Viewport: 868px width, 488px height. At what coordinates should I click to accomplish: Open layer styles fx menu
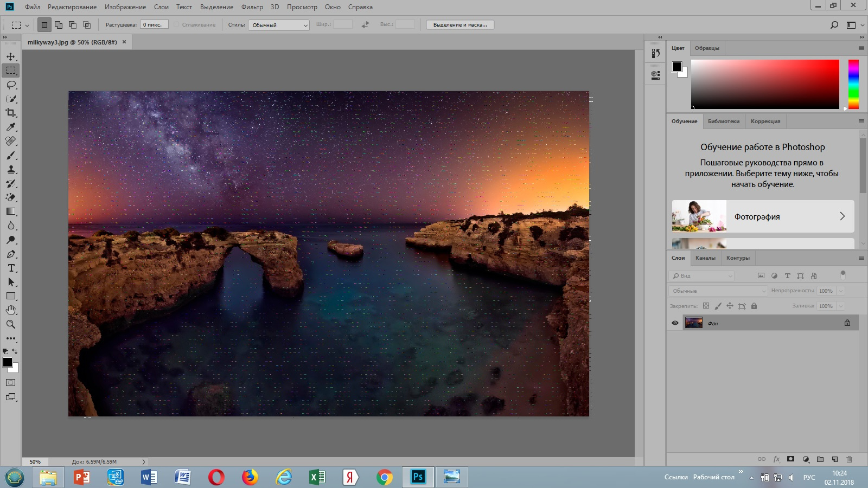click(x=776, y=459)
